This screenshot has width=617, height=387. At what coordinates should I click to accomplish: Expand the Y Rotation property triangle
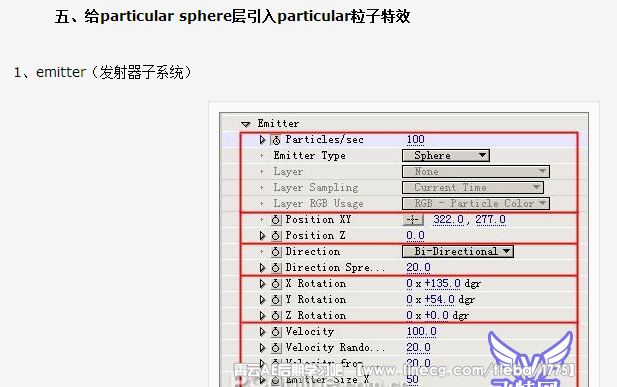(262, 300)
